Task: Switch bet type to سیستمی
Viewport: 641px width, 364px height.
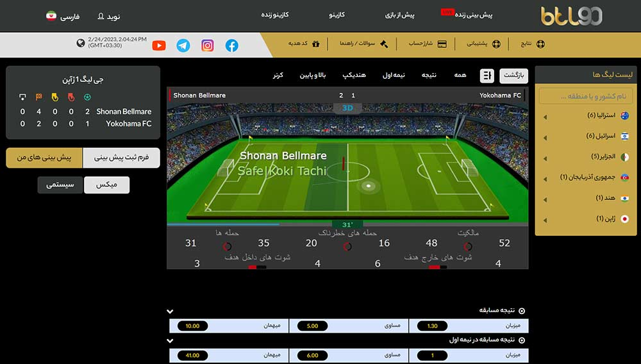Action: tap(60, 185)
